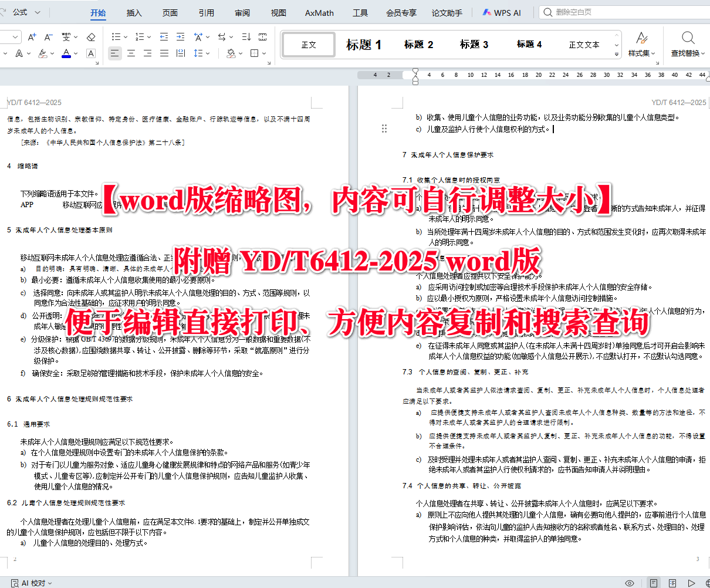Decrease paragraph indent

click(x=164, y=36)
